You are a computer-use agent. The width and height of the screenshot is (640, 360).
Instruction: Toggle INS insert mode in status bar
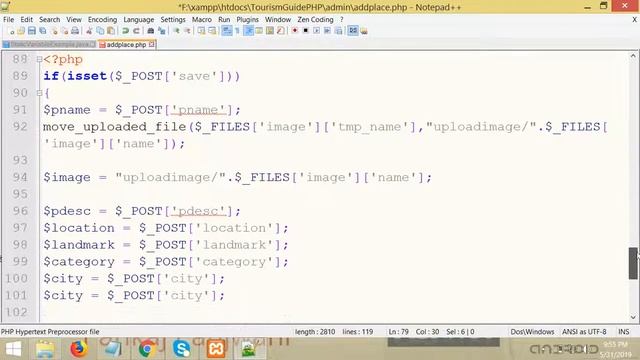[623, 332]
